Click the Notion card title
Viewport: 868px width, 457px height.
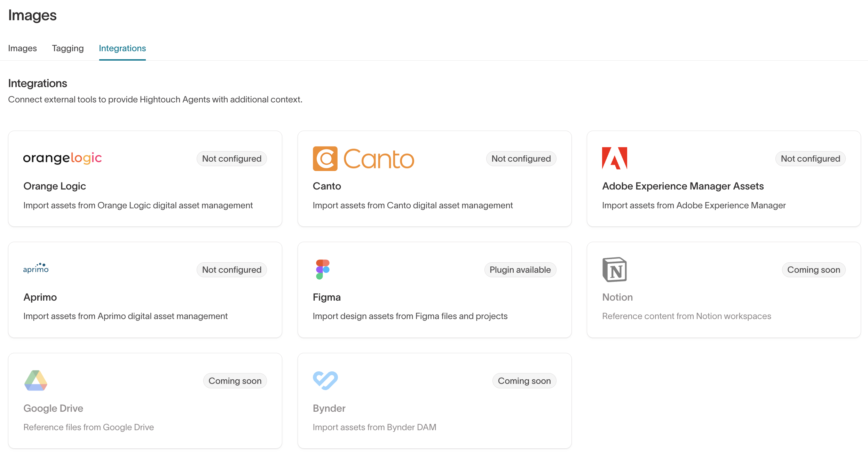(617, 297)
